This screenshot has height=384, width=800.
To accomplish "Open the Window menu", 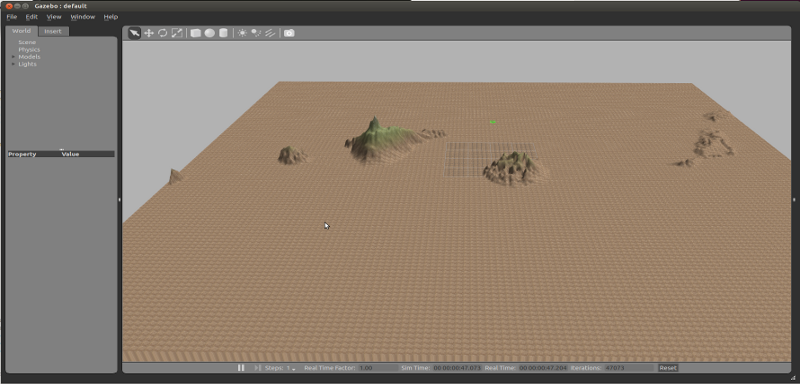I will 82,17.
